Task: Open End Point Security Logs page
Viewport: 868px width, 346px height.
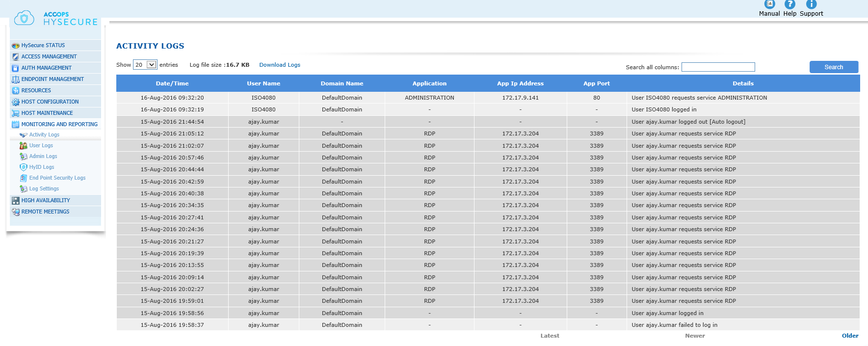Action: point(57,178)
